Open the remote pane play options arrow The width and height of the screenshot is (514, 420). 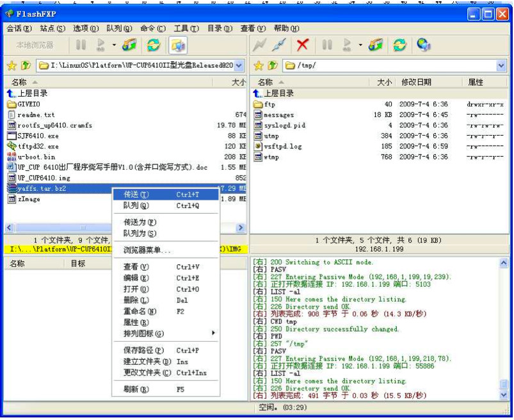360,45
